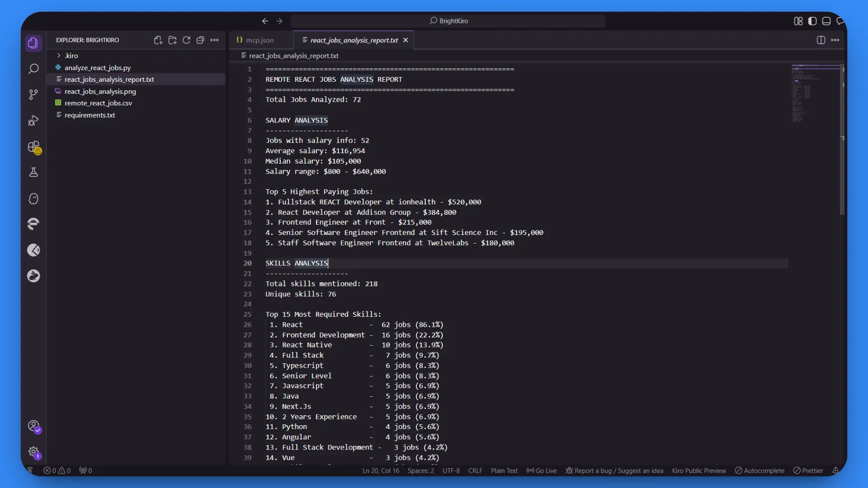
Task: Click Report a bug / Suggest an idea
Action: (x=614, y=470)
